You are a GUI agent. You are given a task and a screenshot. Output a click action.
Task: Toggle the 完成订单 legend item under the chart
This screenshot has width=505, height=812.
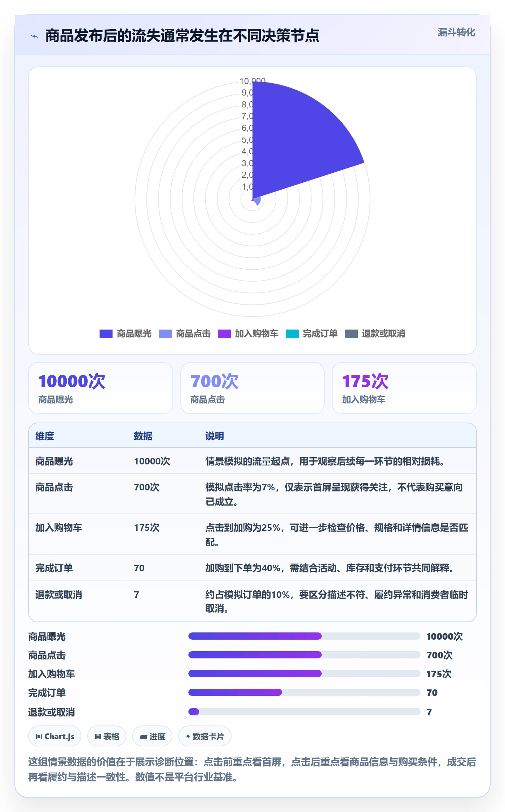312,334
